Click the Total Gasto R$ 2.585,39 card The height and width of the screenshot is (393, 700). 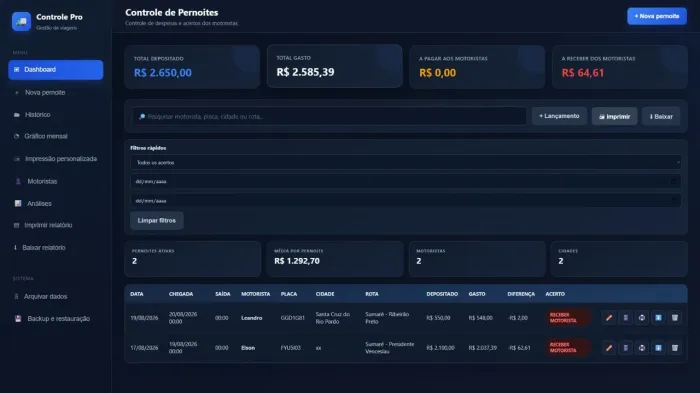coord(334,66)
